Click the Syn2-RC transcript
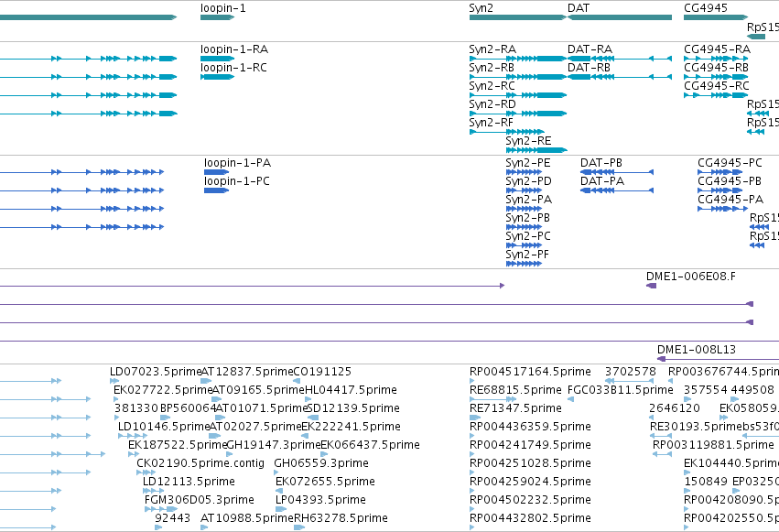 [518, 95]
